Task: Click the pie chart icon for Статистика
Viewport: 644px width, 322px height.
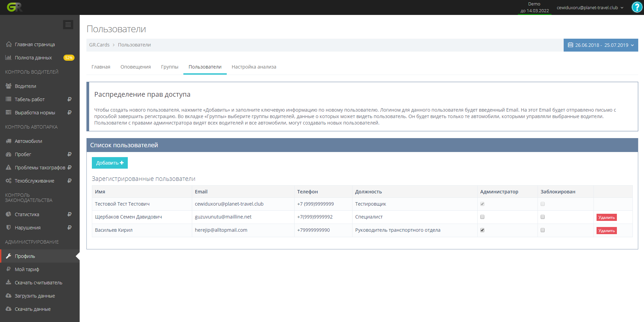Action: (x=9, y=214)
